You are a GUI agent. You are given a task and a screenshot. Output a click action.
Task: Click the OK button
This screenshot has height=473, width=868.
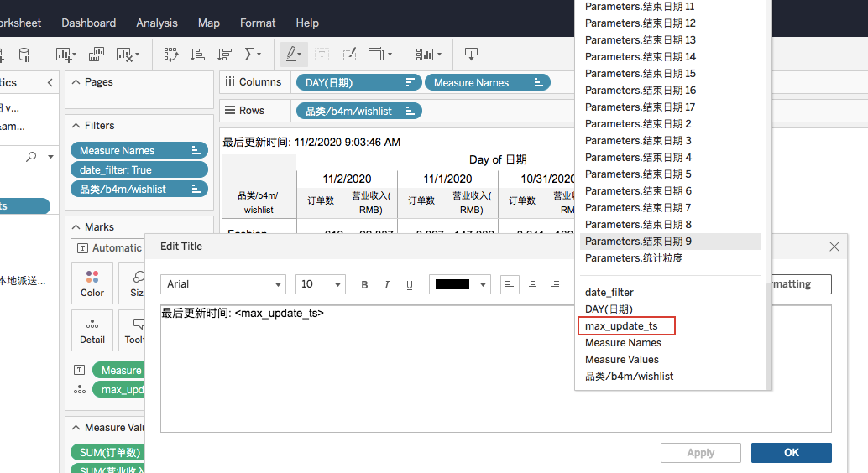point(791,453)
